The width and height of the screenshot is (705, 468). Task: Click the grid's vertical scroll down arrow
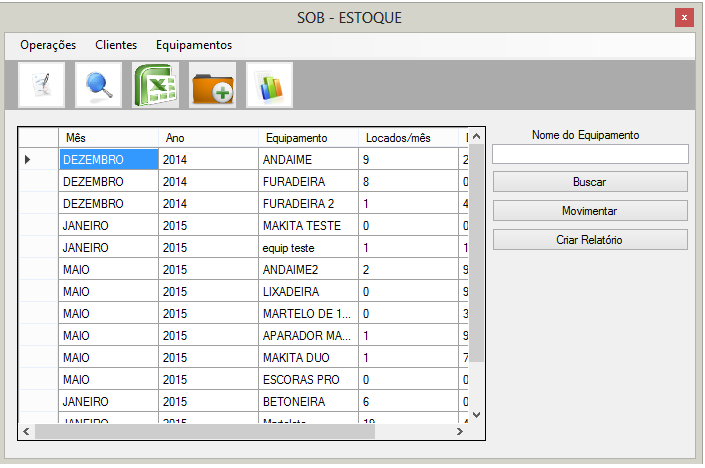point(476,414)
